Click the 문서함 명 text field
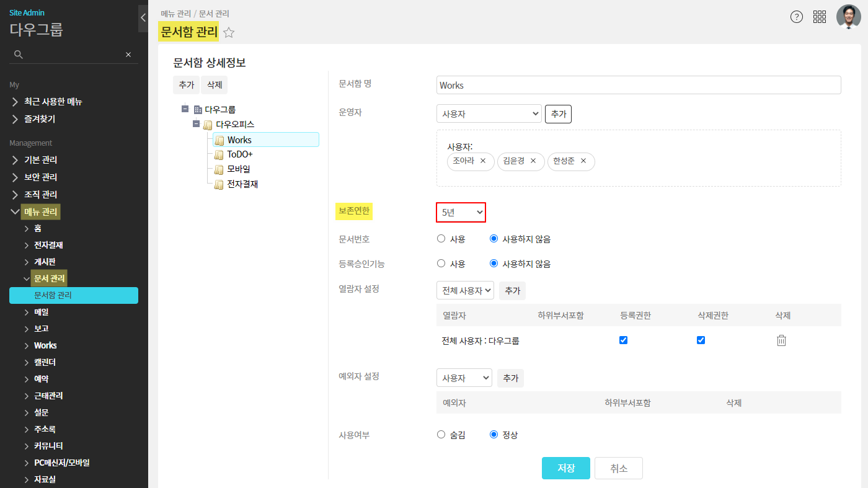 click(x=638, y=85)
